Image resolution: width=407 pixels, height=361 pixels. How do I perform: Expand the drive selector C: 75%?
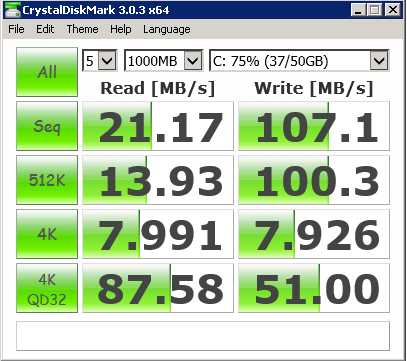pyautogui.click(x=299, y=61)
